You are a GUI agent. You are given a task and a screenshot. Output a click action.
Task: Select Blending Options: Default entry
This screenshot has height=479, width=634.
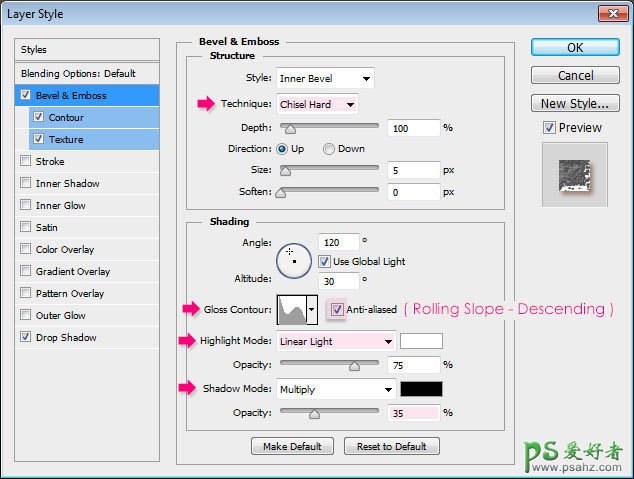(78, 73)
